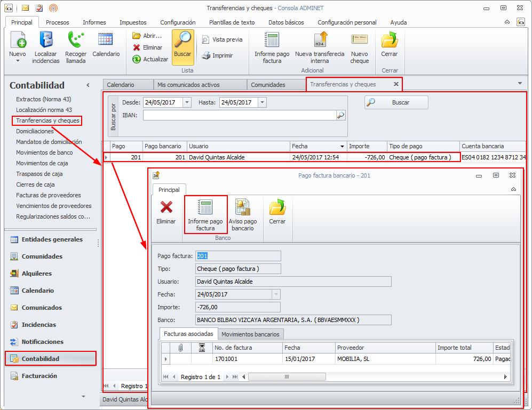
Task: Click the attachment clip column header
Action: pos(180,348)
